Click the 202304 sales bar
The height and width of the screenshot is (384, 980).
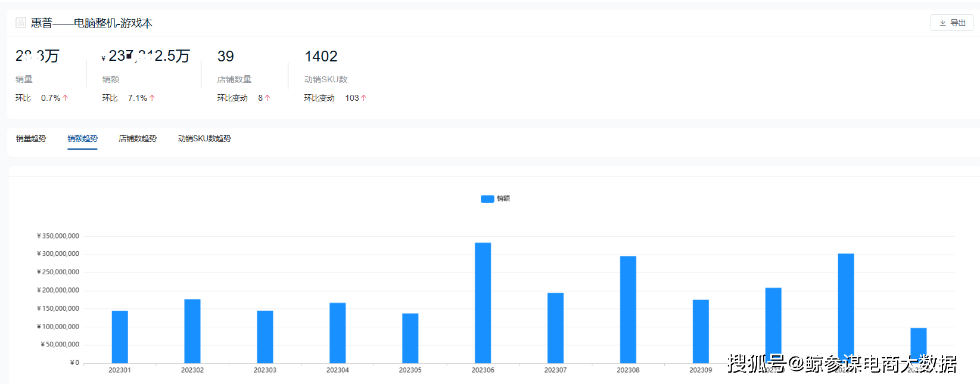[338, 333]
